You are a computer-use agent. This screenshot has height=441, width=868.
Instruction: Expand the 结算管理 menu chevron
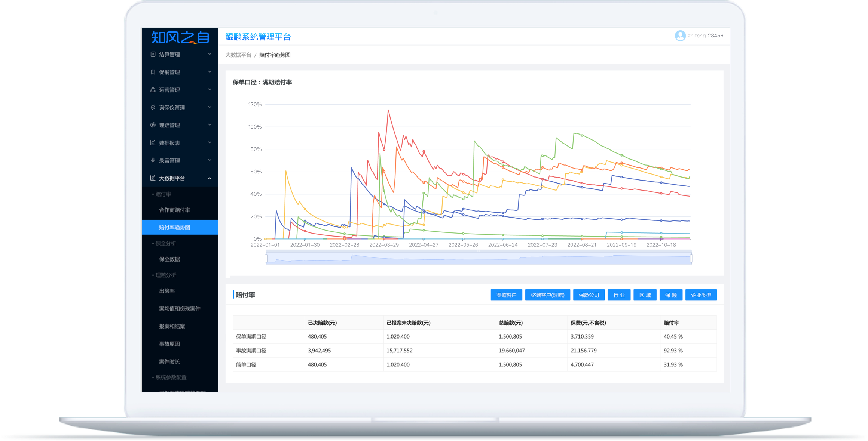tap(210, 54)
